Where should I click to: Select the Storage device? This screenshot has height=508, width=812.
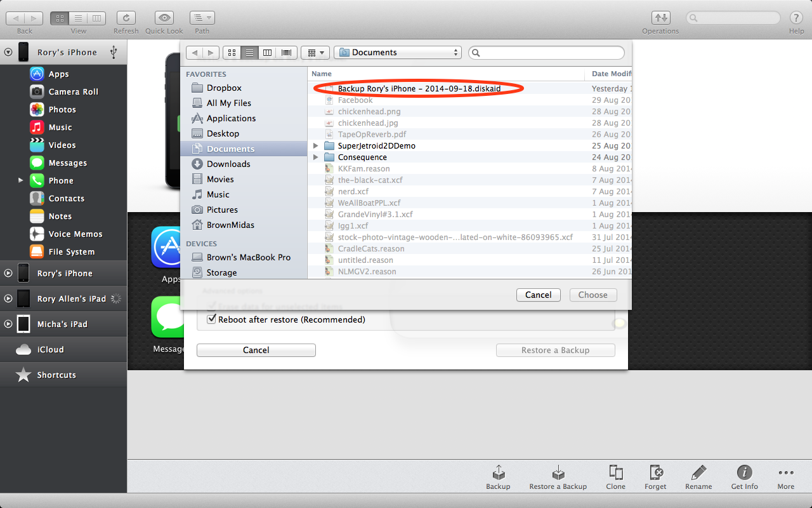(x=214, y=272)
